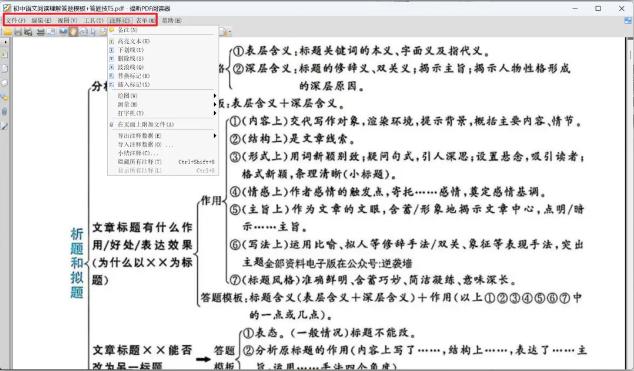Image resolution: width=634 pixels, height=371 pixels.
Task: Select the Hand tool in toolbar
Action: pyautogui.click(x=73, y=32)
